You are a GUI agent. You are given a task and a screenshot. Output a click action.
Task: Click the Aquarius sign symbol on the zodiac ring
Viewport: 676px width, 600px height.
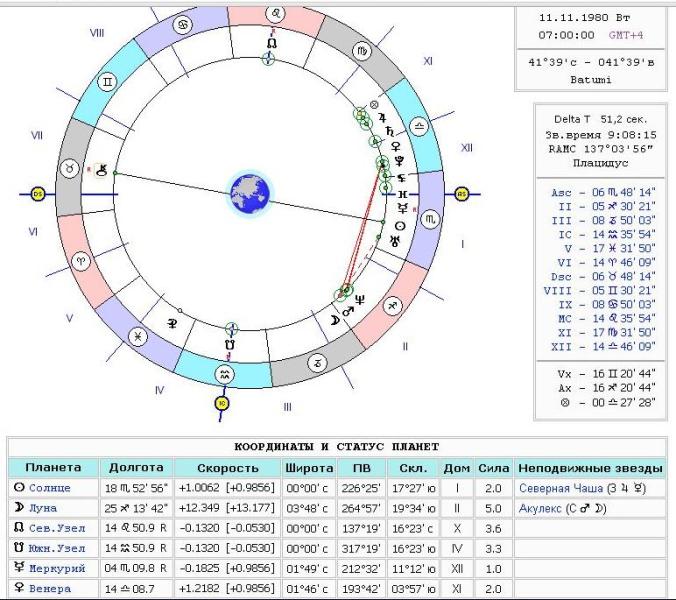pos(224,374)
